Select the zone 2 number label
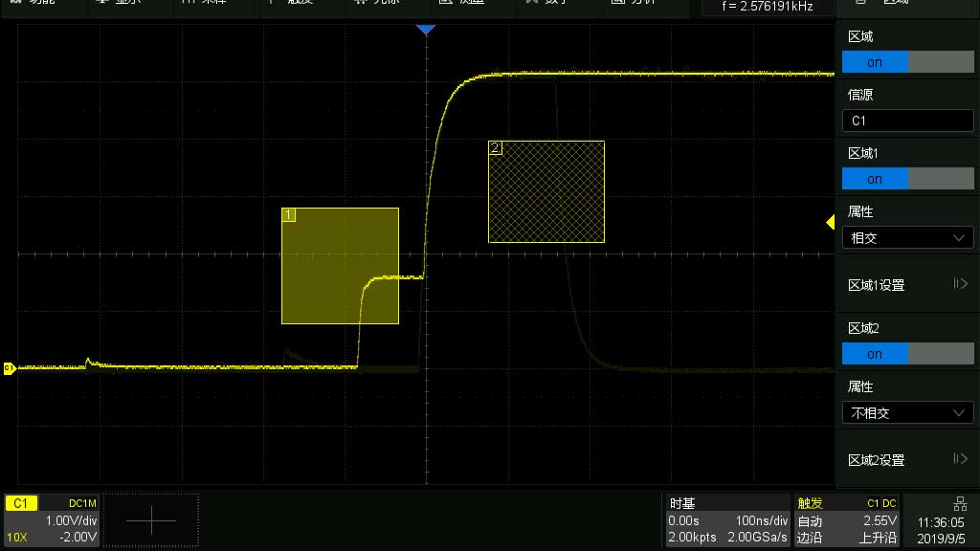This screenshot has width=980, height=551. point(495,148)
